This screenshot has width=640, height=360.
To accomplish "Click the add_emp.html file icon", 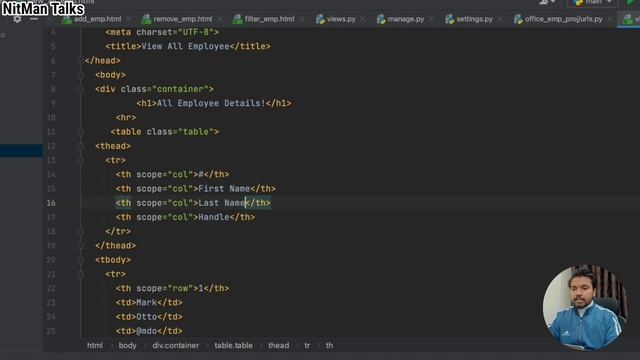I will point(67,19).
